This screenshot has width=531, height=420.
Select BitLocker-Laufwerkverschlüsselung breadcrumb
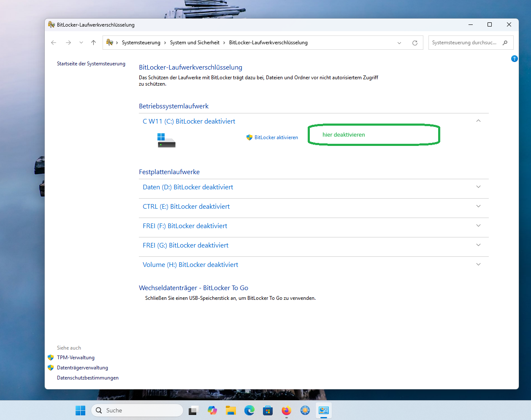pos(268,43)
